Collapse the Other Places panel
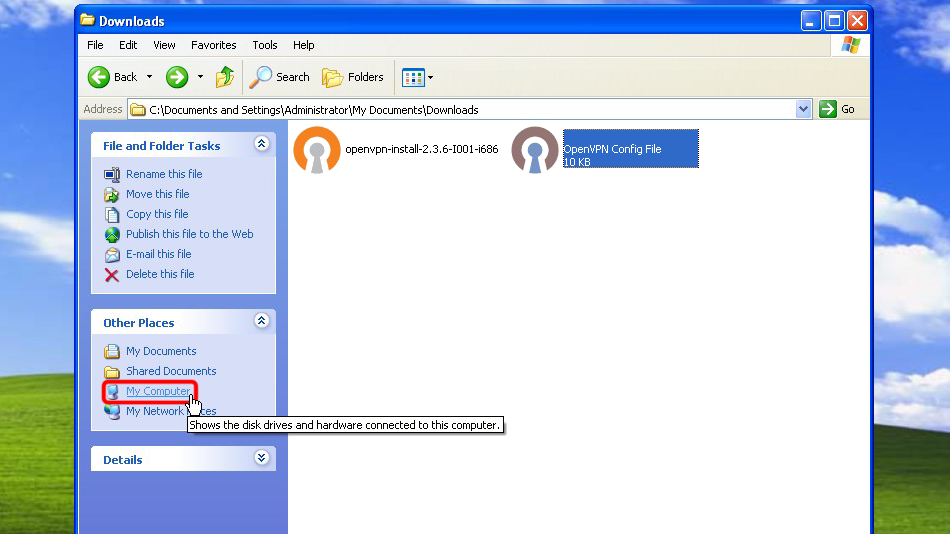 pos(262,322)
